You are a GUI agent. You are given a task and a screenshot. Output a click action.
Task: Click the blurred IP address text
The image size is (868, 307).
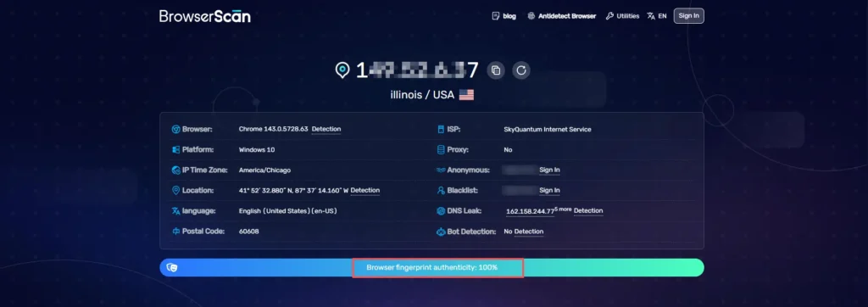click(x=417, y=70)
